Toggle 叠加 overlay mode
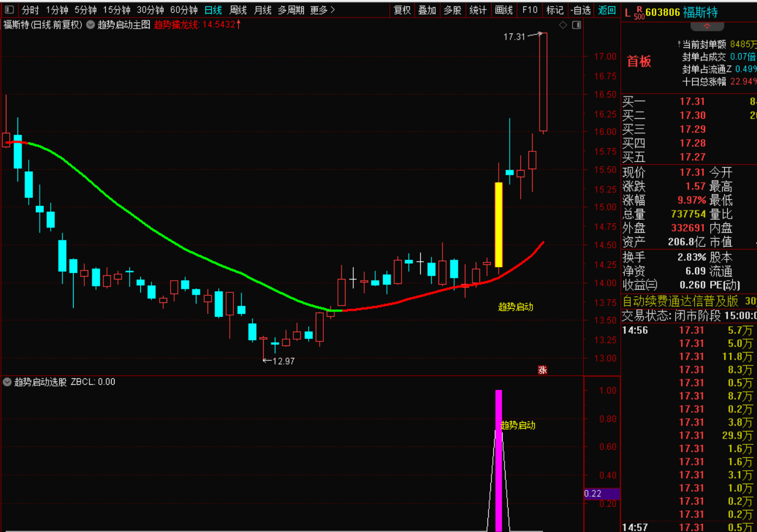Image resolution: width=757 pixels, height=532 pixels. click(427, 10)
